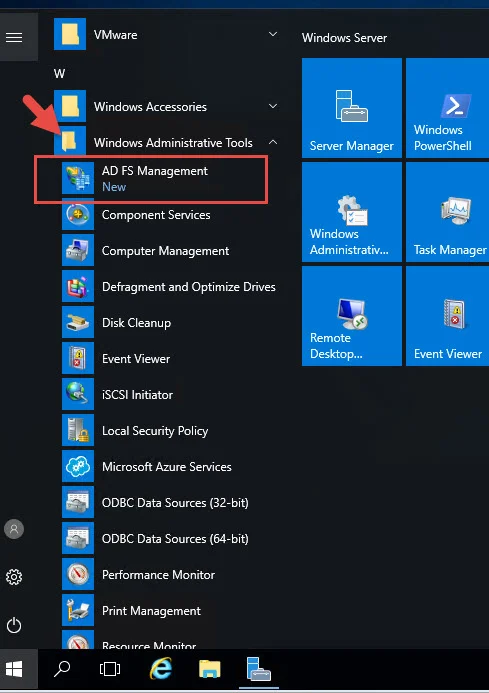Click the taskbar search magnifier

coord(62,669)
